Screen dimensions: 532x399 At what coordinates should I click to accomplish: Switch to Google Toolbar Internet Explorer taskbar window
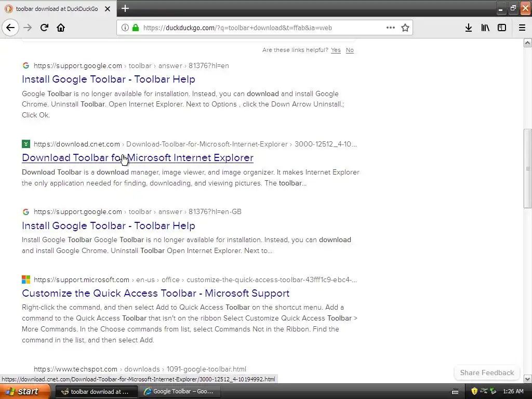[180, 392]
